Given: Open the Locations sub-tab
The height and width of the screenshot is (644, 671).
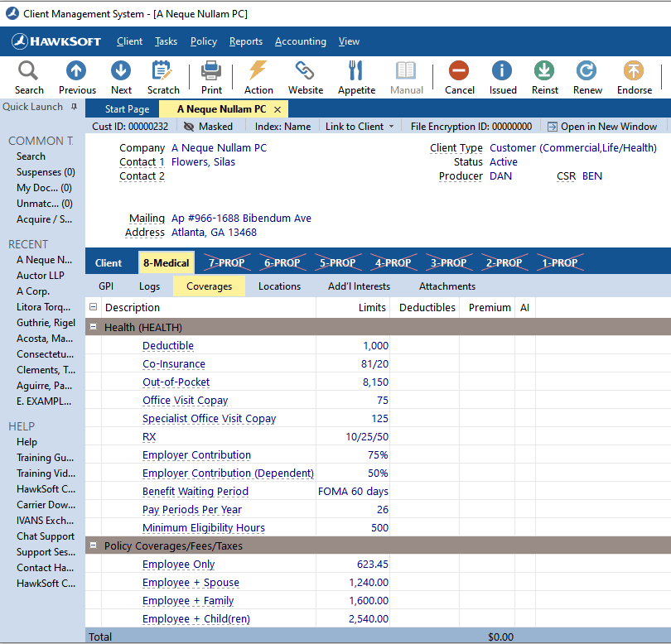Looking at the screenshot, I should (279, 286).
